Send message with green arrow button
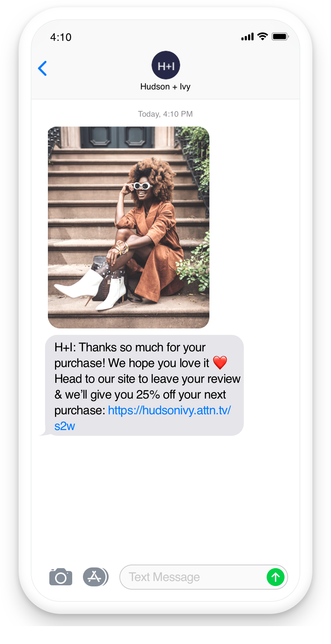This screenshot has height=644, width=331. click(276, 577)
